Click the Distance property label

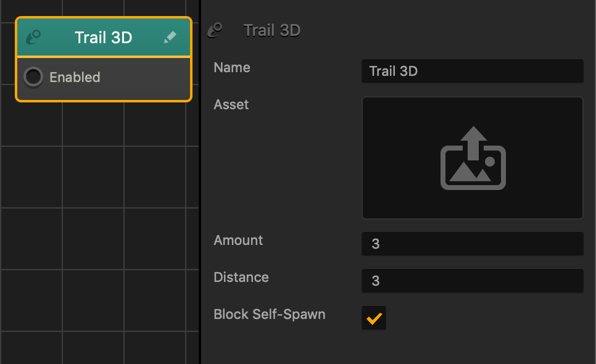point(241,278)
